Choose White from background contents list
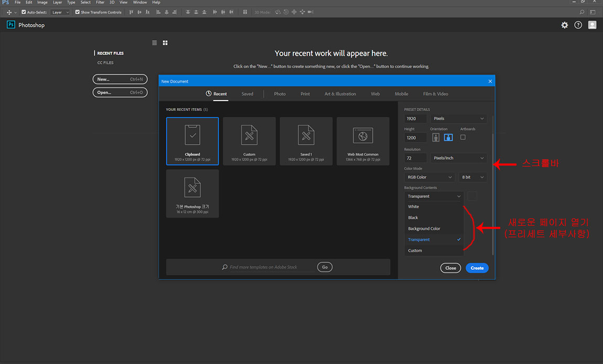 [434, 206]
